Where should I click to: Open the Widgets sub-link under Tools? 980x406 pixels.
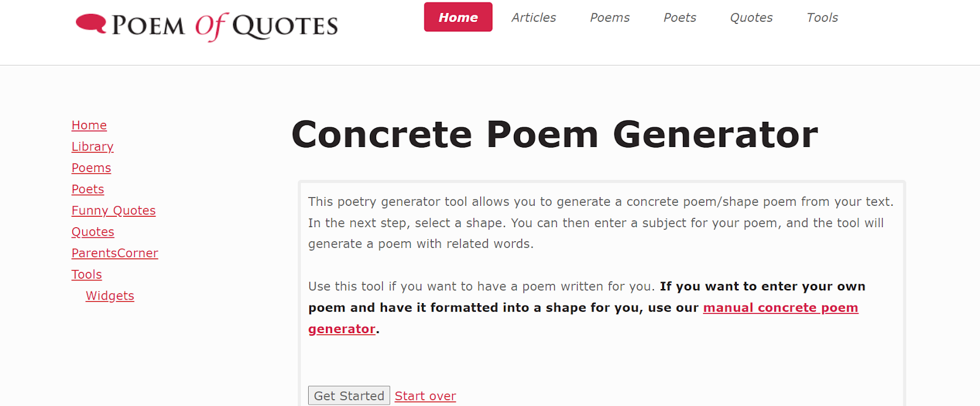[110, 296]
